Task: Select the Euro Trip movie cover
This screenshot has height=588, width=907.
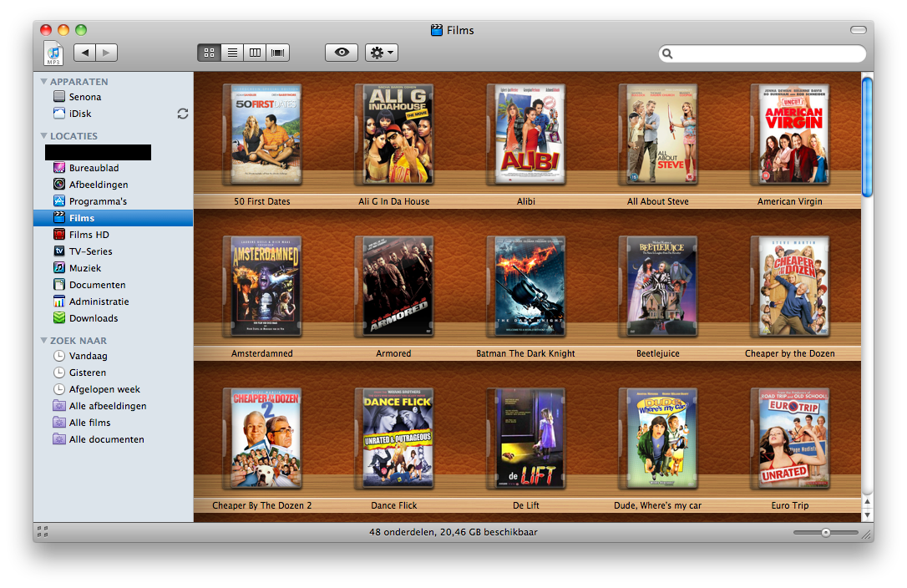Action: tap(789, 438)
